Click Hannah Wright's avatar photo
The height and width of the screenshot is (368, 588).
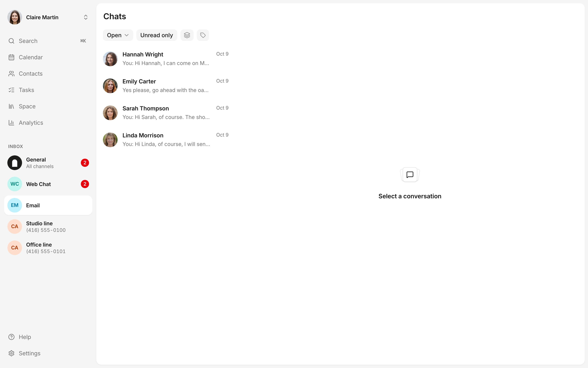pos(110,59)
